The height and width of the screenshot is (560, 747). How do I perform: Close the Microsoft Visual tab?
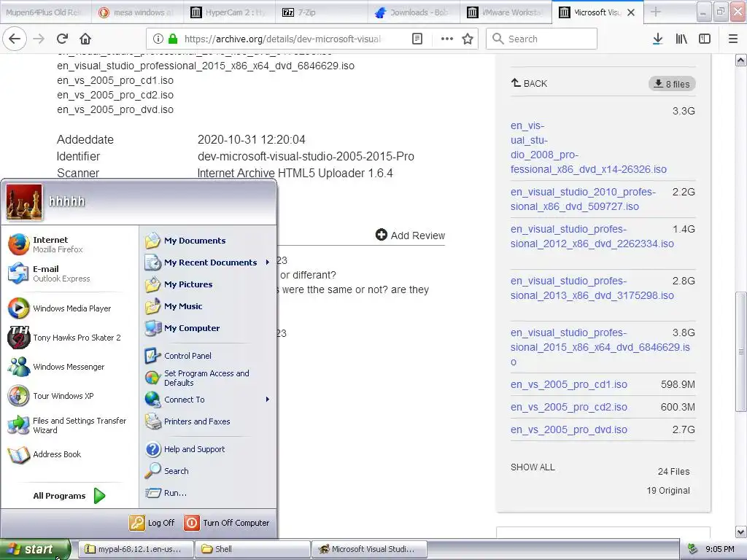tap(631, 12)
